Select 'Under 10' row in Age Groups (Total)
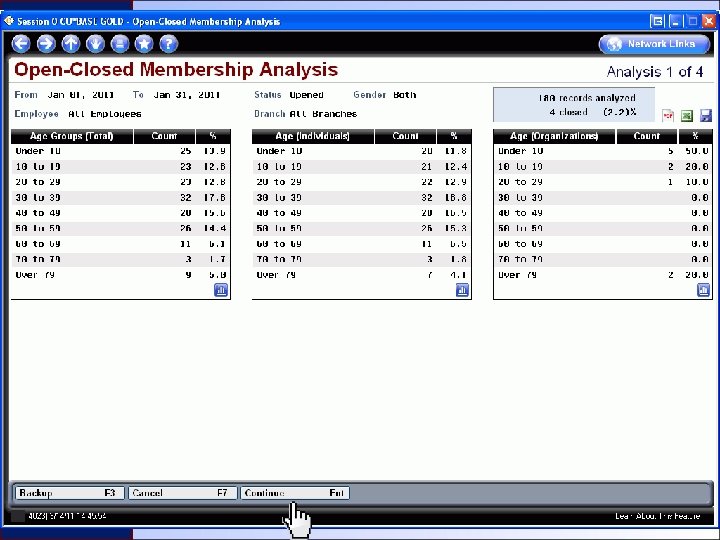 121,151
